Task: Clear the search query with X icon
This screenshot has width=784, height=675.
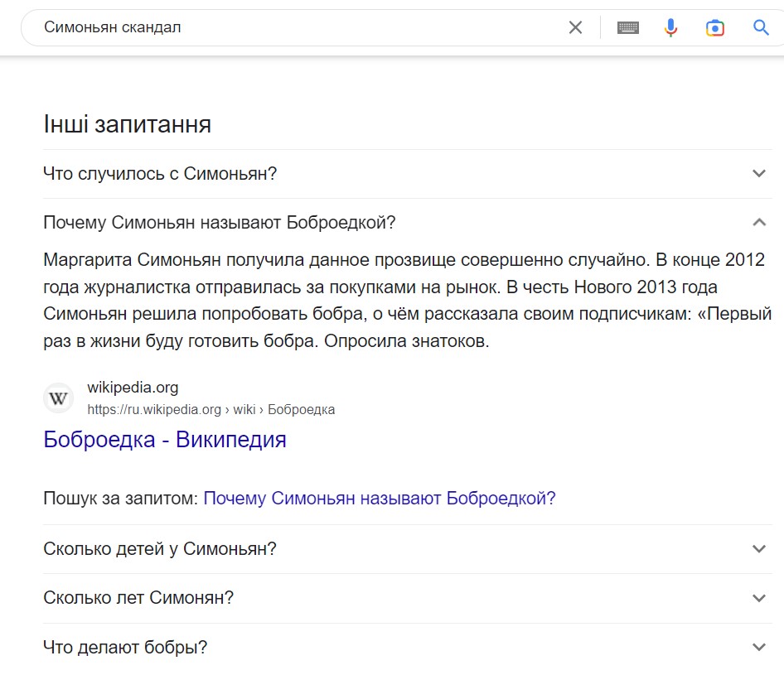Action: [575, 27]
